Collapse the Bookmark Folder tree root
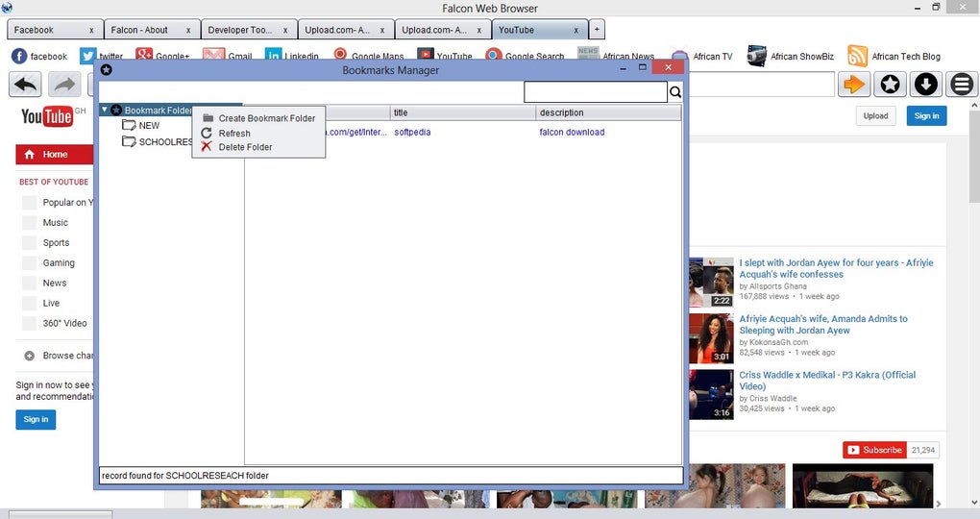The width and height of the screenshot is (980, 519). click(x=105, y=110)
